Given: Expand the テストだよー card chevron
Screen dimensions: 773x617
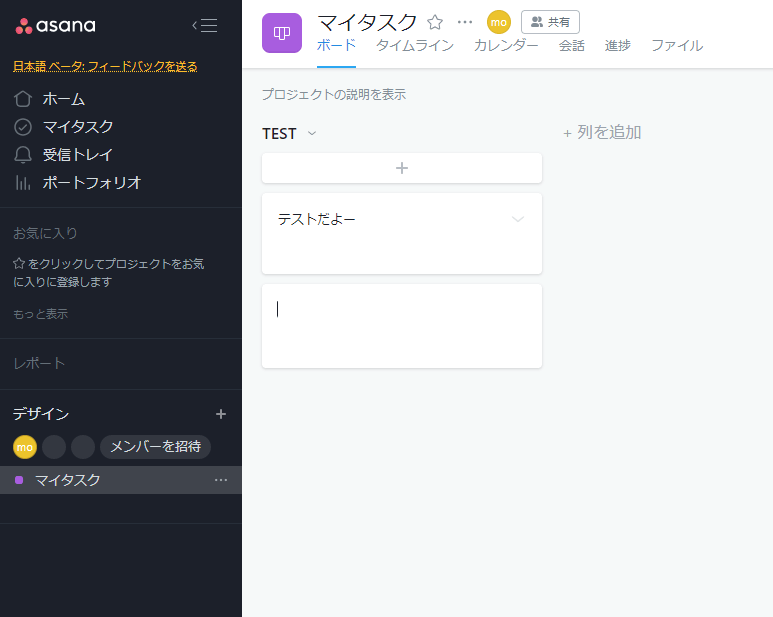Looking at the screenshot, I should tap(518, 219).
